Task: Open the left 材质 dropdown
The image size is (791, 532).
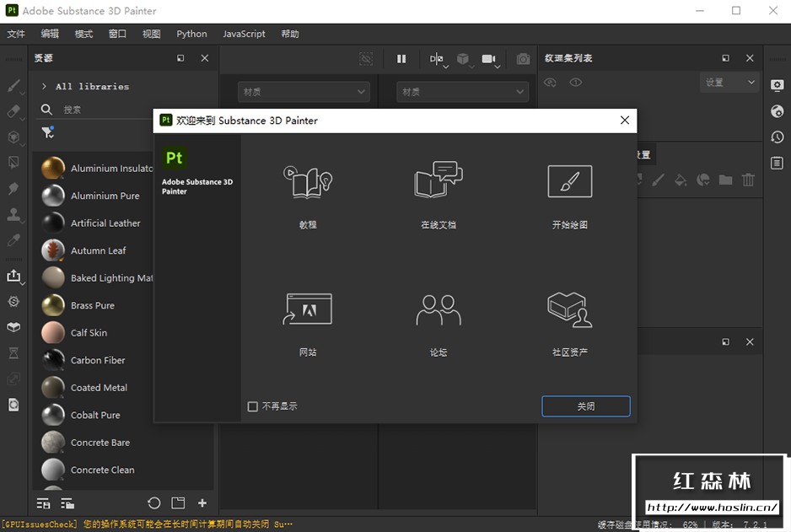Action: point(304,92)
